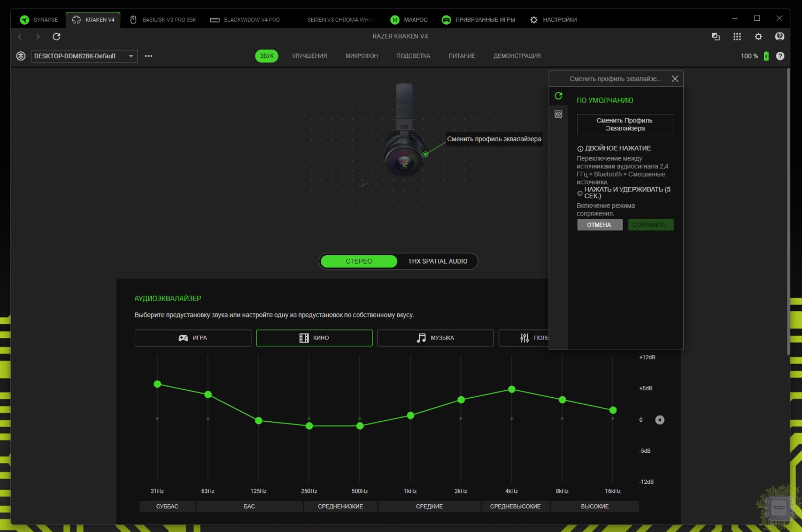Open the gear settings icon near the grid
This screenshot has height=532, width=802.
pyautogui.click(x=758, y=36)
